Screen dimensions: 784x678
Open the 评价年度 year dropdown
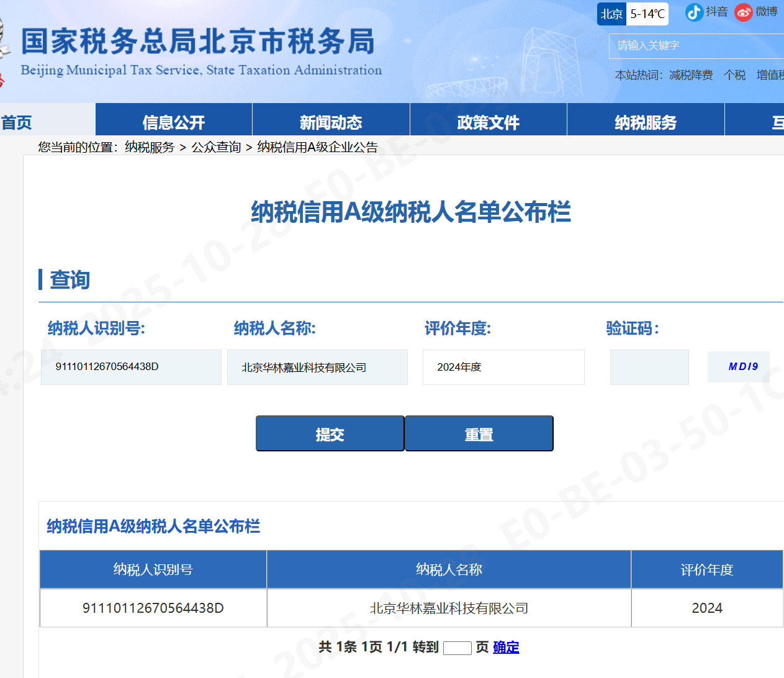tap(503, 367)
